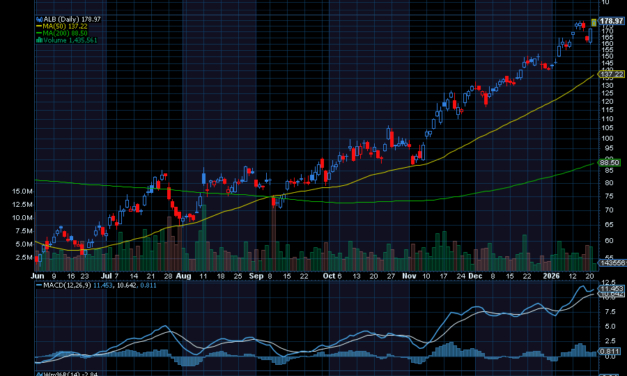
Task: Select the 137.22 MA(50) tag on the price axis
Action: (x=611, y=74)
